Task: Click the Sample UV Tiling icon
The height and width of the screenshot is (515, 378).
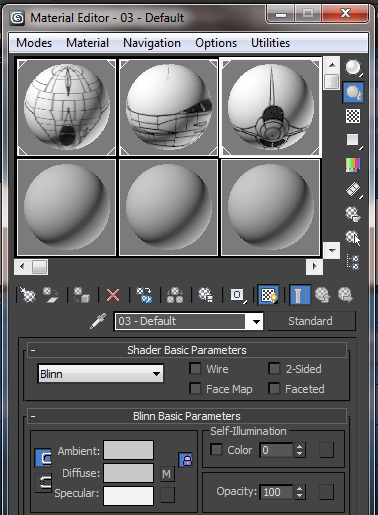Action: click(x=353, y=140)
